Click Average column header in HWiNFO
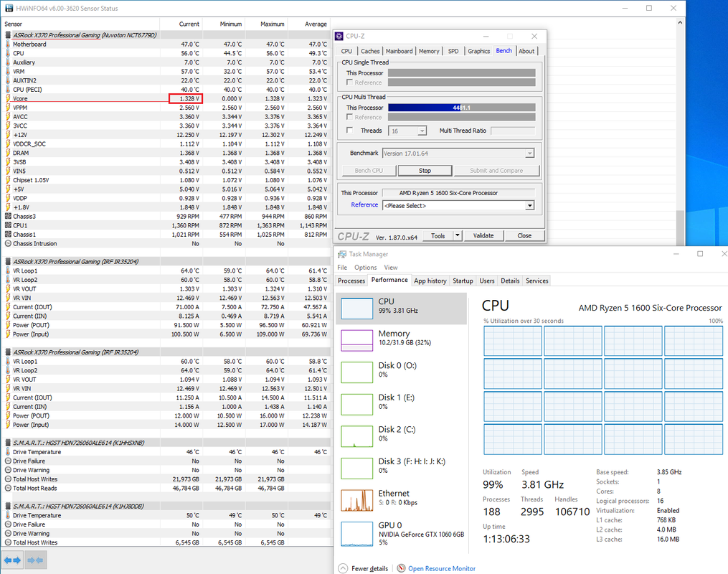 coord(308,24)
